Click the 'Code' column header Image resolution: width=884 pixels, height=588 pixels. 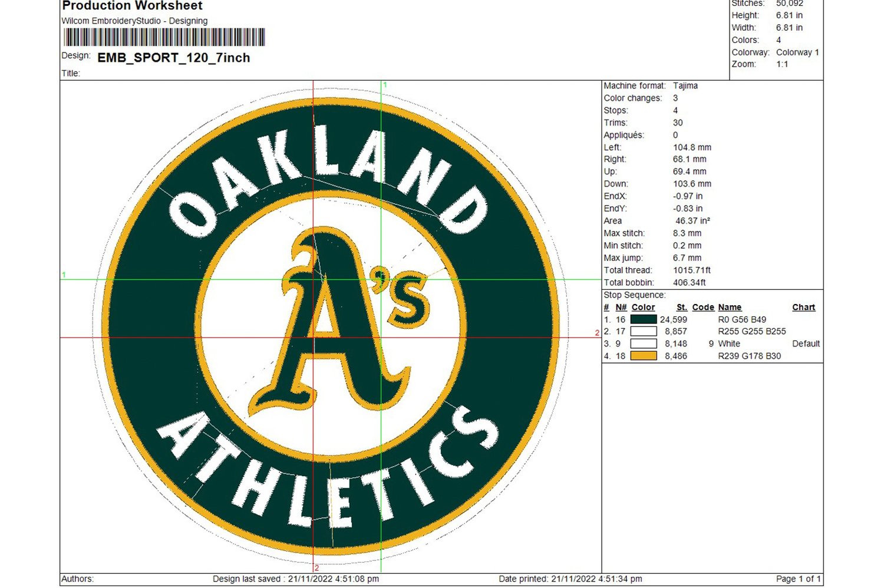coord(703,307)
